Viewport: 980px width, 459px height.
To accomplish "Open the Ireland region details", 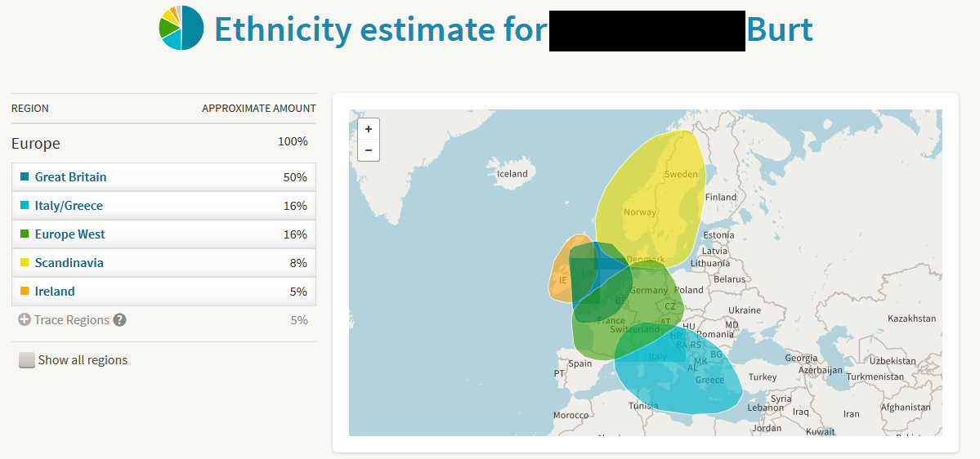I will [x=55, y=292].
